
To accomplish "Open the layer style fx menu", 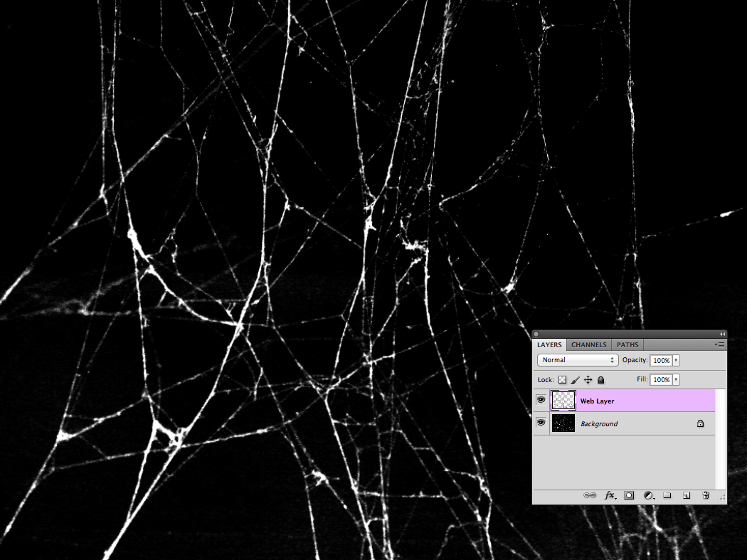I will [610, 495].
